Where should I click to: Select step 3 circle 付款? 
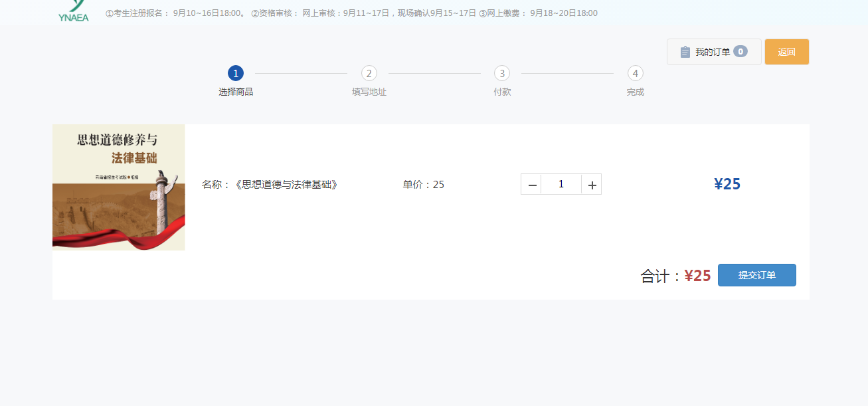pyautogui.click(x=502, y=73)
